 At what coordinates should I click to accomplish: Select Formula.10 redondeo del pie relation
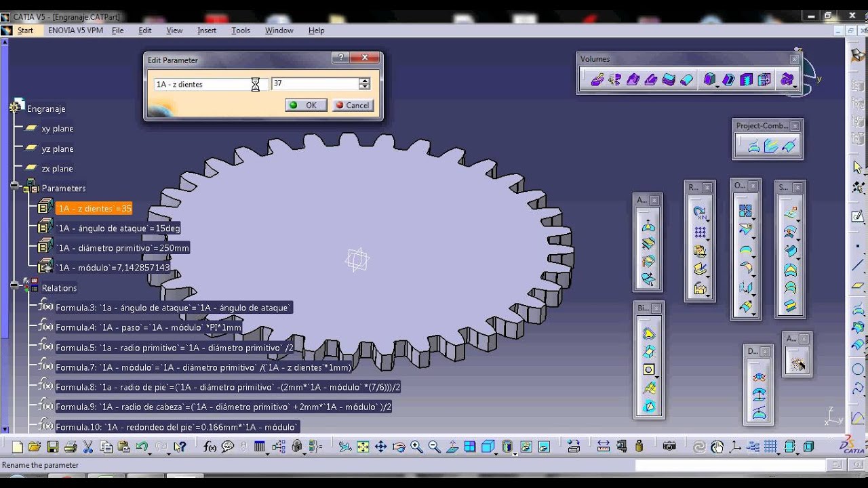[177, 427]
